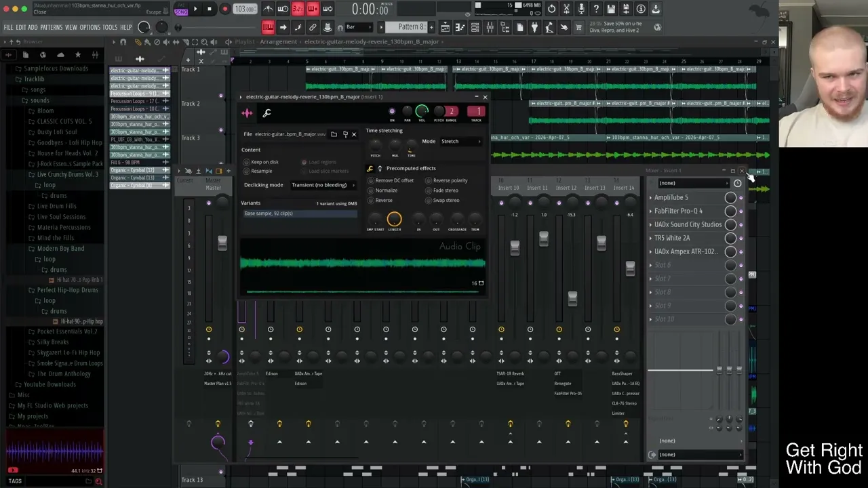This screenshot has height=488, width=868.
Task: Enable the Resample option
Action: (x=247, y=171)
